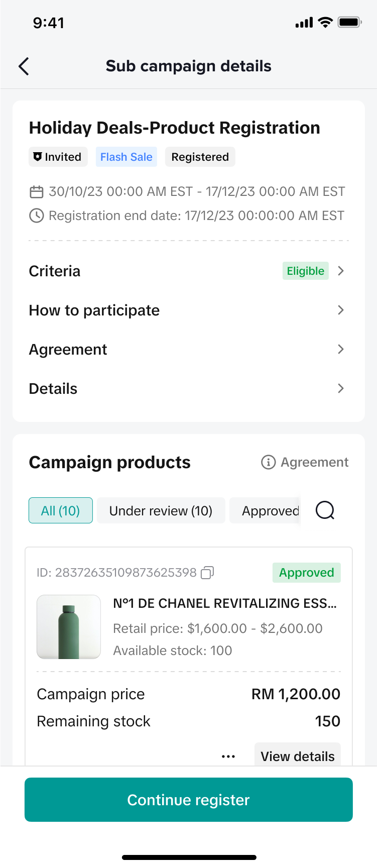
Task: Open the three-dot more options menu
Action: 228,756
